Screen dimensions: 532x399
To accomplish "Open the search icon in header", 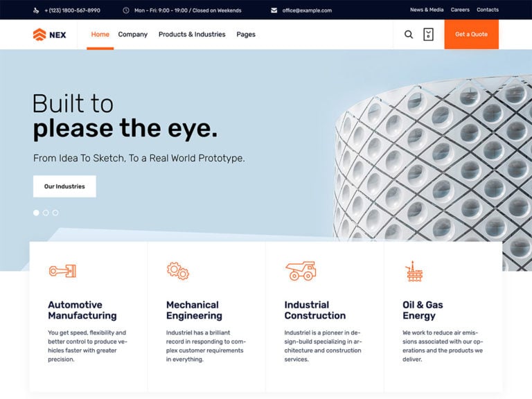I will pos(409,34).
